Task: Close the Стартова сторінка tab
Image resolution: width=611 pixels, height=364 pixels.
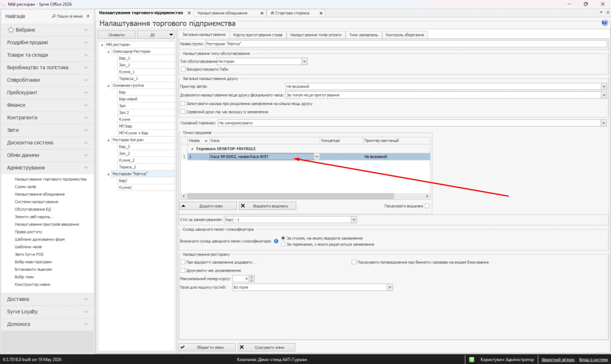Action: [x=321, y=13]
